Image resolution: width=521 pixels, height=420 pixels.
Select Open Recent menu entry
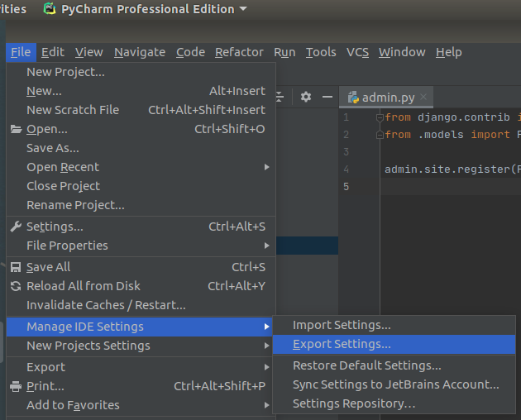coord(141,167)
